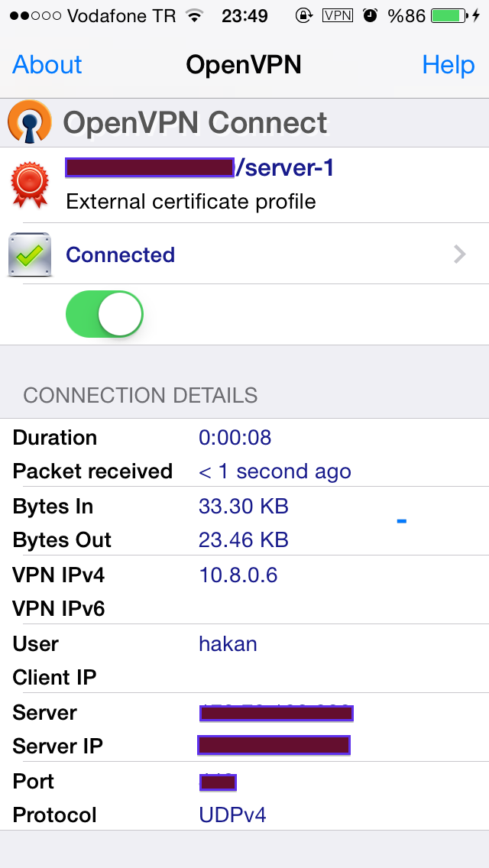Tap the OpenVPN Connect header title

[x=195, y=122]
